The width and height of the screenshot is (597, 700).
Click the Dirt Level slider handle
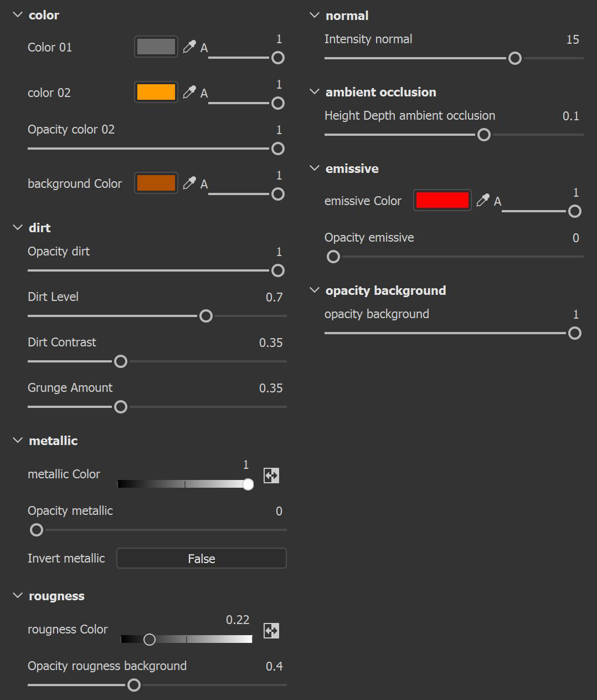[206, 316]
